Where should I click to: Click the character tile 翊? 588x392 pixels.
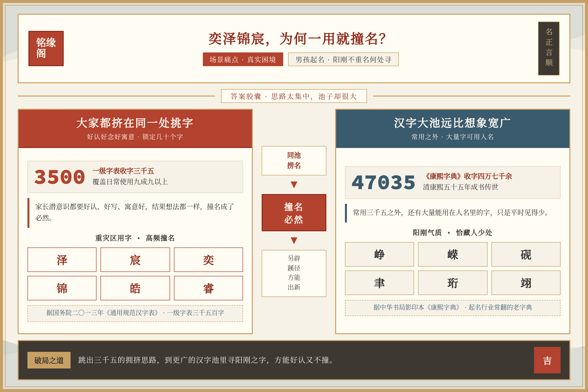click(526, 283)
